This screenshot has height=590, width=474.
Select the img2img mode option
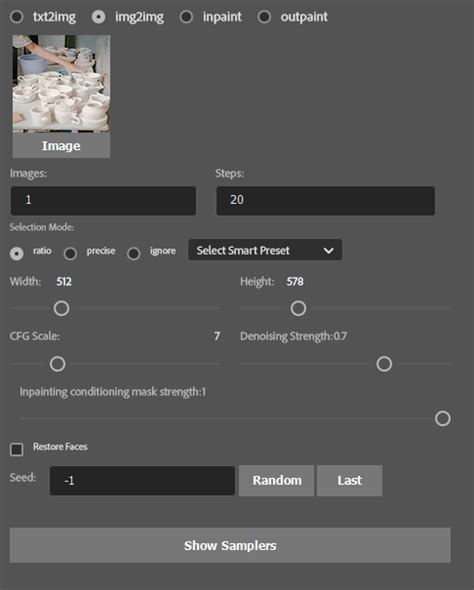point(99,17)
